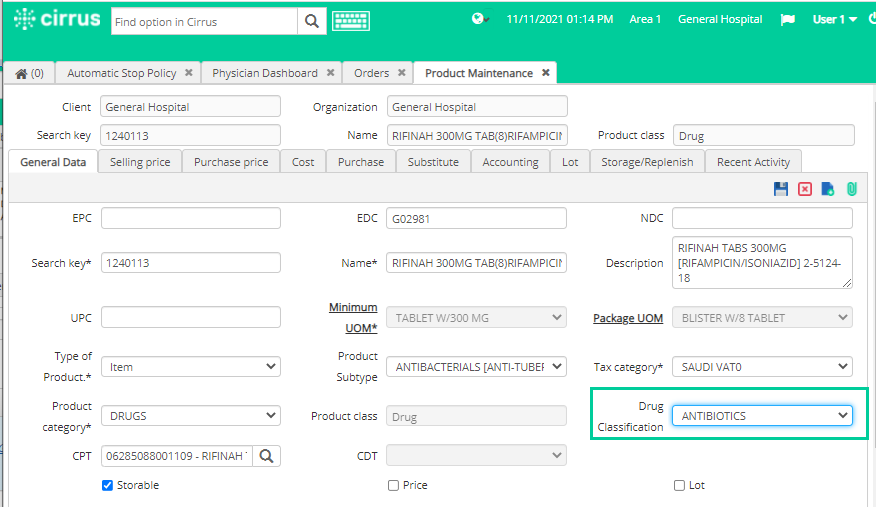This screenshot has height=507, width=876.
Task: Open the Cost tab
Action: [x=303, y=162]
